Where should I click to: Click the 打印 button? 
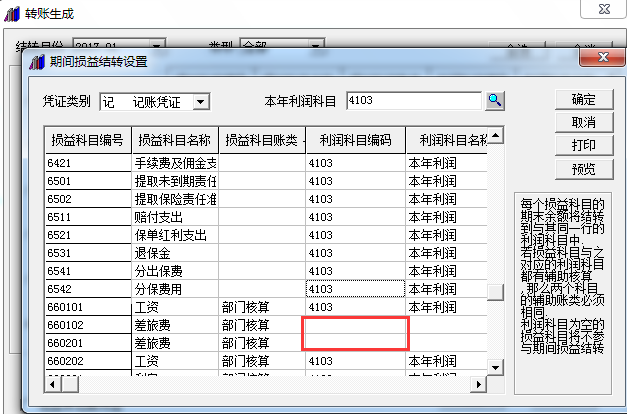click(584, 146)
